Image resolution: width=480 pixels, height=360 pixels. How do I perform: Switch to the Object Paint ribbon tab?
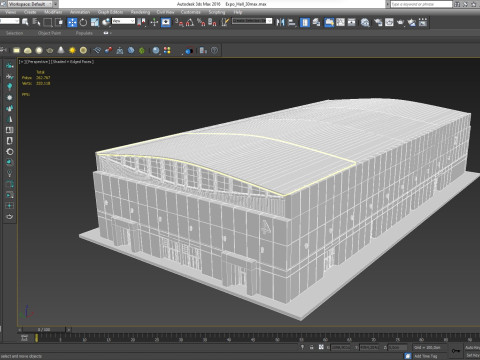49,33
